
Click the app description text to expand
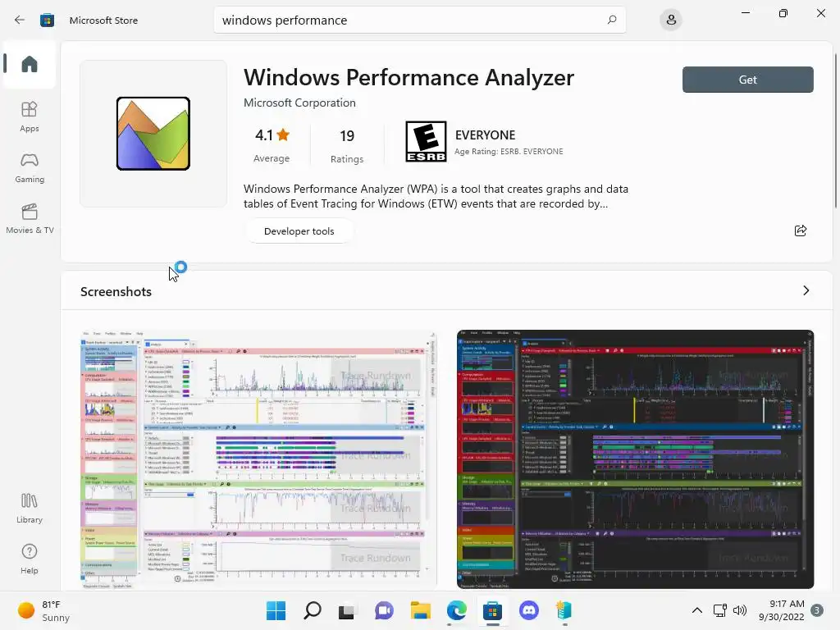click(x=436, y=196)
